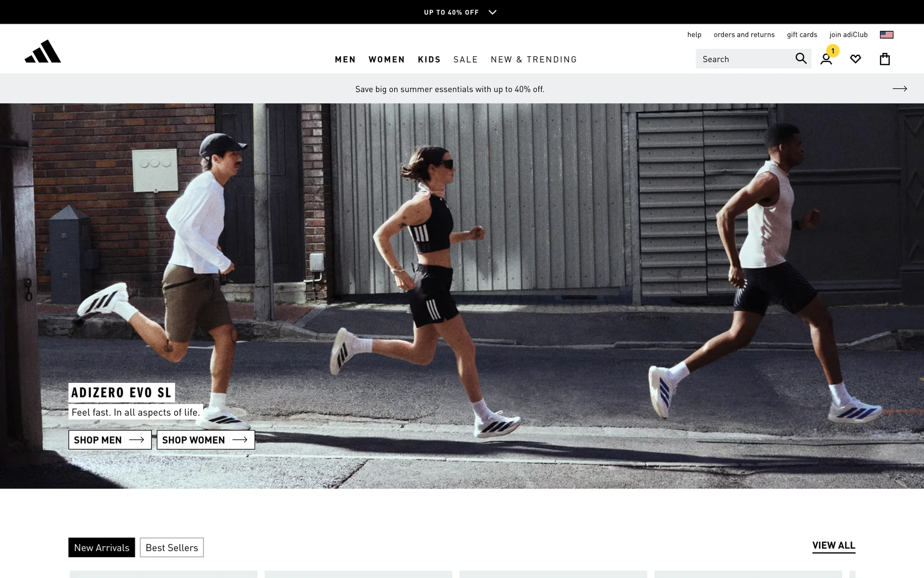Click the View All link
The height and width of the screenshot is (578, 924).
(x=834, y=546)
